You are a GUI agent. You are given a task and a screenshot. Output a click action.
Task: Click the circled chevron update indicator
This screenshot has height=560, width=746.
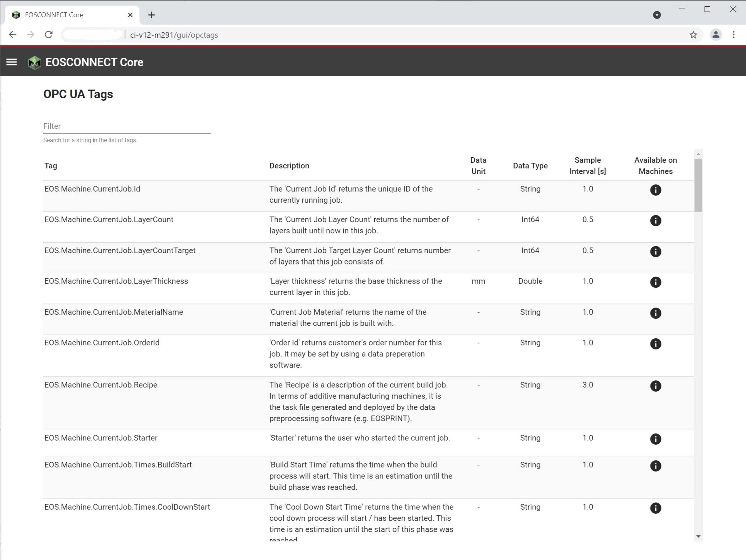coord(657,15)
